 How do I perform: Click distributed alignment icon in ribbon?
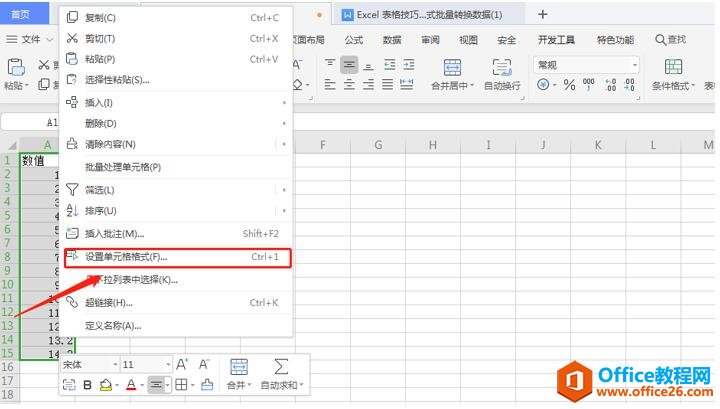(407, 84)
